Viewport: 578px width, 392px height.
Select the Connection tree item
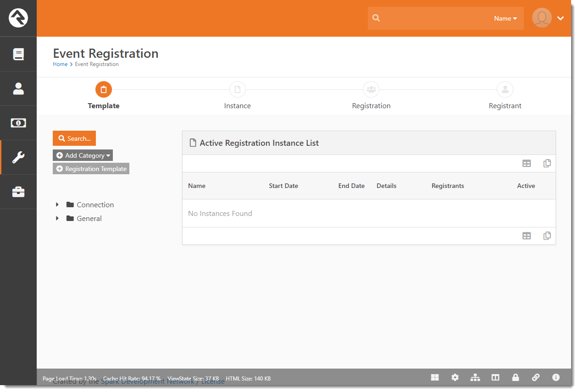tap(95, 204)
